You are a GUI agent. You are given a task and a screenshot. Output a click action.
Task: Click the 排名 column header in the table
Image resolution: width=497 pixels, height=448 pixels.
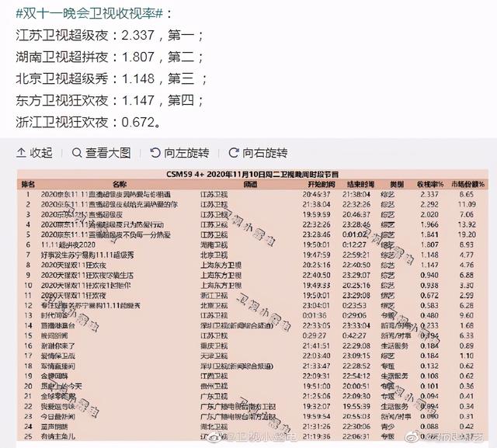click(x=28, y=184)
